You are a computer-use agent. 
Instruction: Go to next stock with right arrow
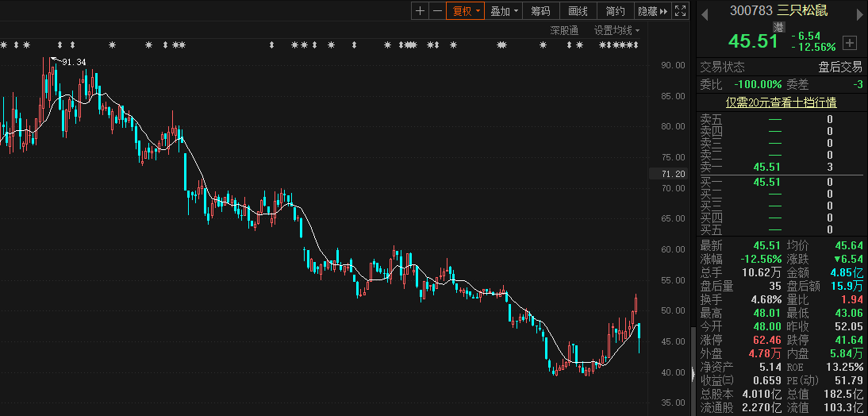coord(858,12)
